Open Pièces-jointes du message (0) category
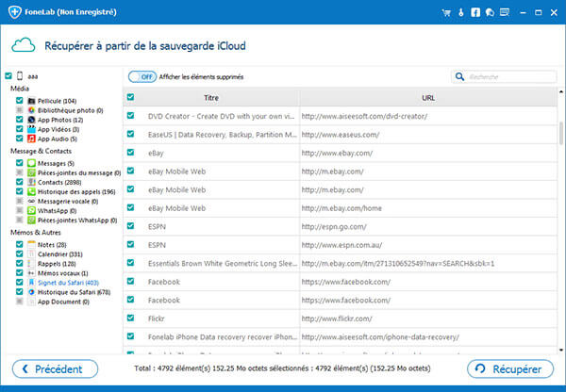 (79, 173)
